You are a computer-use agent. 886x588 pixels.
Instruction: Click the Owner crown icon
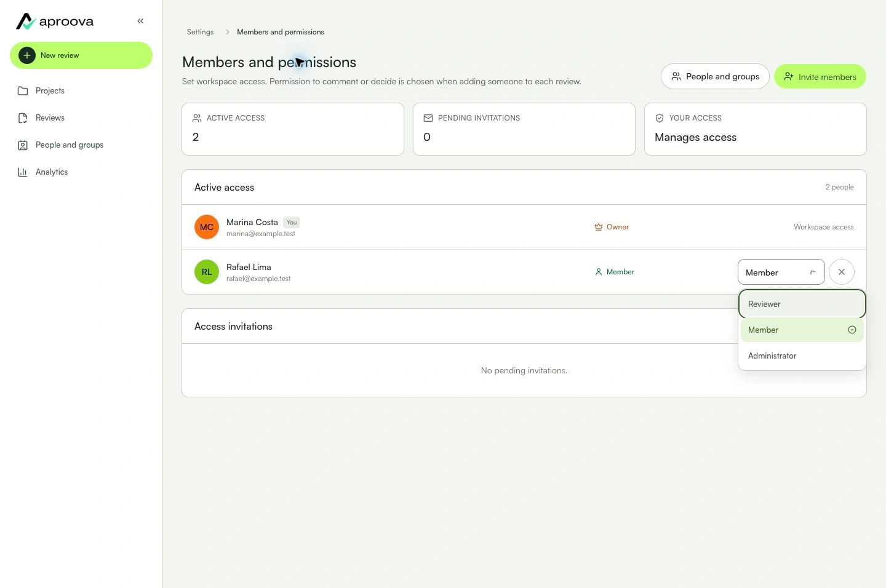click(598, 227)
